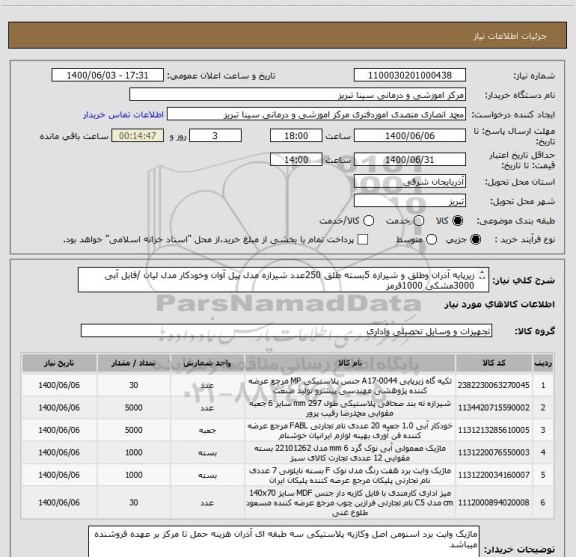This screenshot has height=557, width=576.
Task: Click row 6 item name میز اداری کارمندی
Action: coord(350,503)
